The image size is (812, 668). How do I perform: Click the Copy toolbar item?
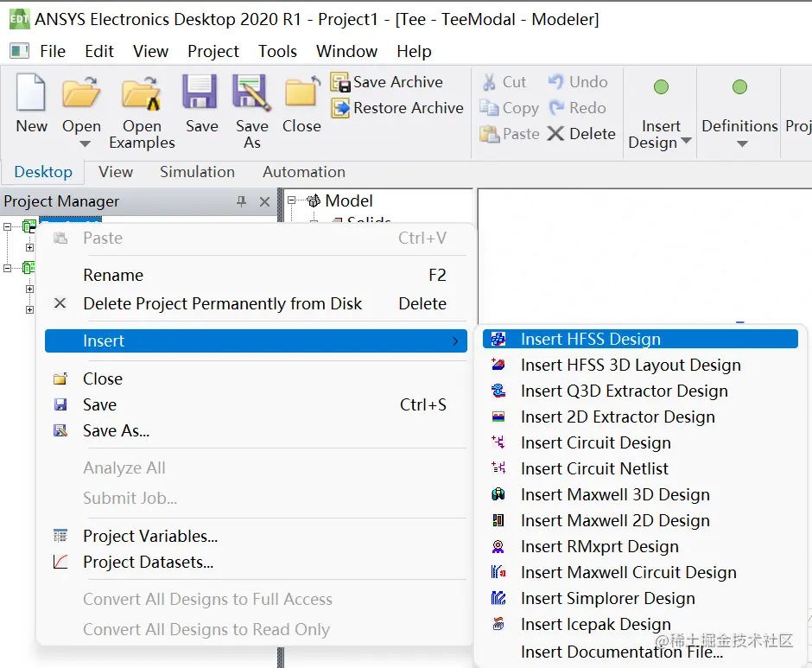tap(509, 108)
